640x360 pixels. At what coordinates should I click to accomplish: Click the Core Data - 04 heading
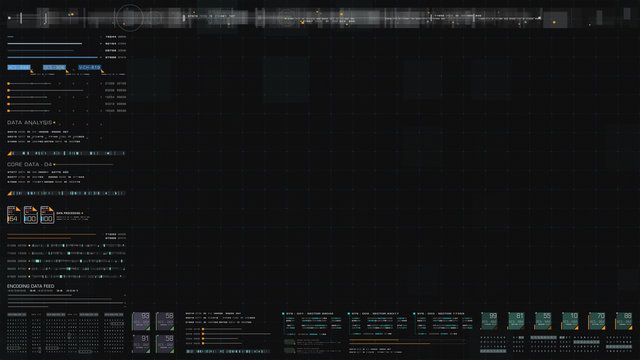[x=29, y=164]
